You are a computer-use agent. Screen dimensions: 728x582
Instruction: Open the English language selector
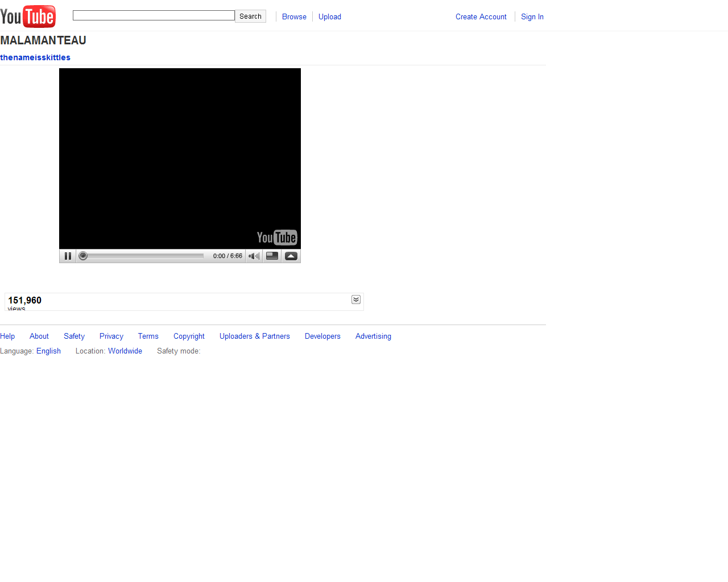click(x=48, y=351)
